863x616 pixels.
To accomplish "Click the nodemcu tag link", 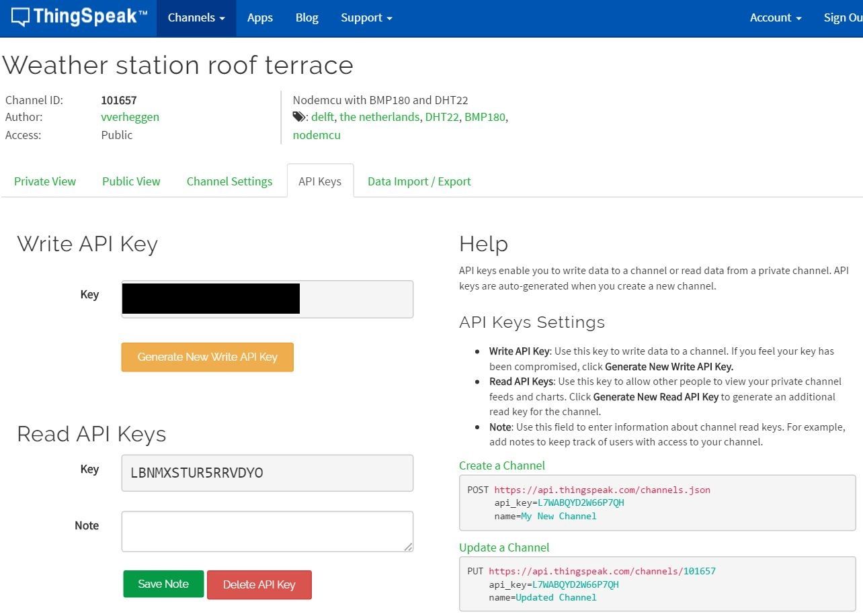I will (317, 135).
